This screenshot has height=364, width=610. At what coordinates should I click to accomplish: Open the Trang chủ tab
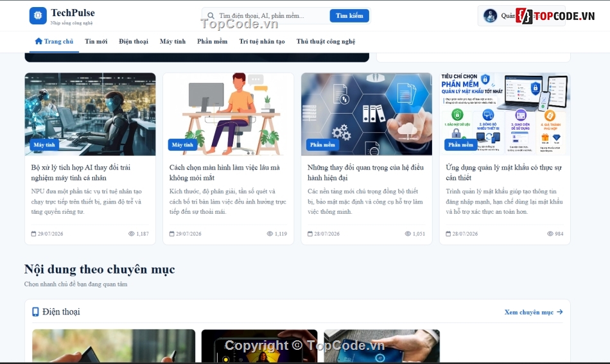pyautogui.click(x=54, y=41)
